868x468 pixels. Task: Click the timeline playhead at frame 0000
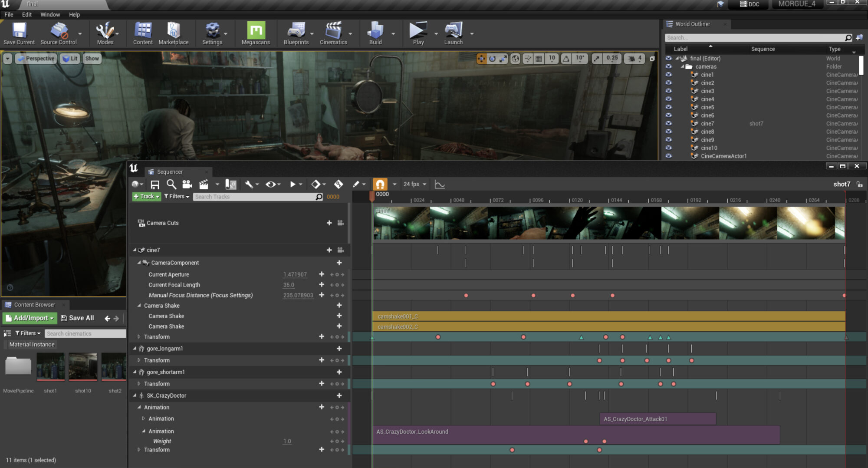[372, 196]
